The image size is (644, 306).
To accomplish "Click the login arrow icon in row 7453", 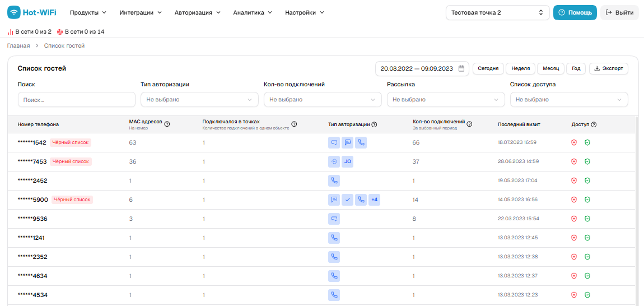I will click(334, 161).
